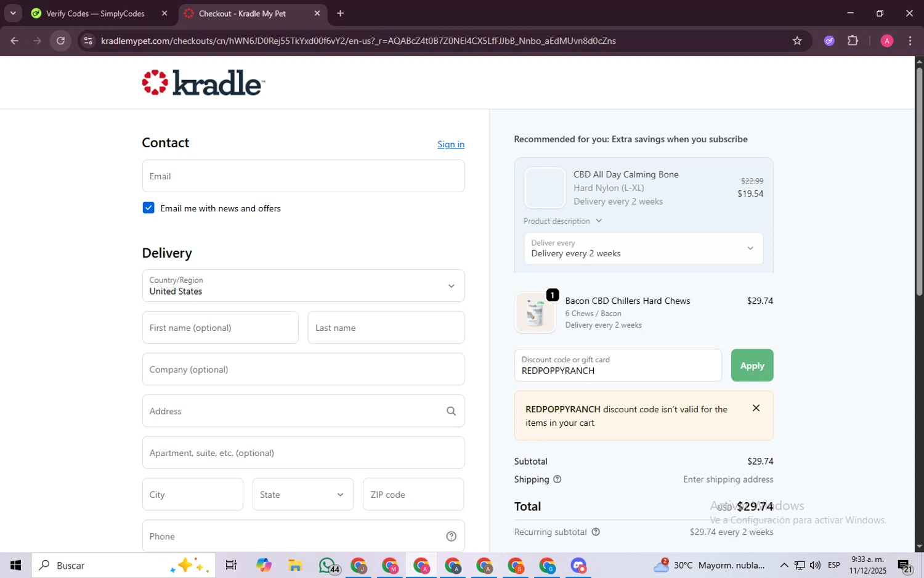Screen dimensions: 924x578
Task: Click the Kradle logo
Action: pyautogui.click(x=203, y=83)
